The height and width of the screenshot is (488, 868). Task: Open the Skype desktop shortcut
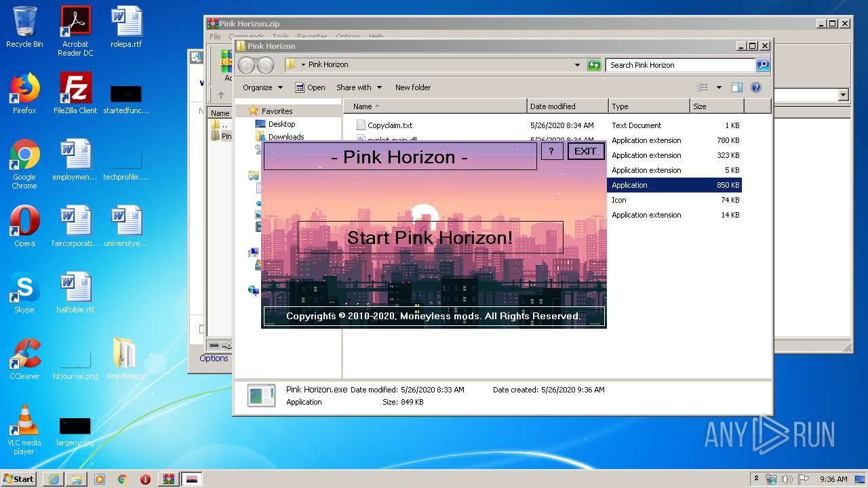point(24,293)
